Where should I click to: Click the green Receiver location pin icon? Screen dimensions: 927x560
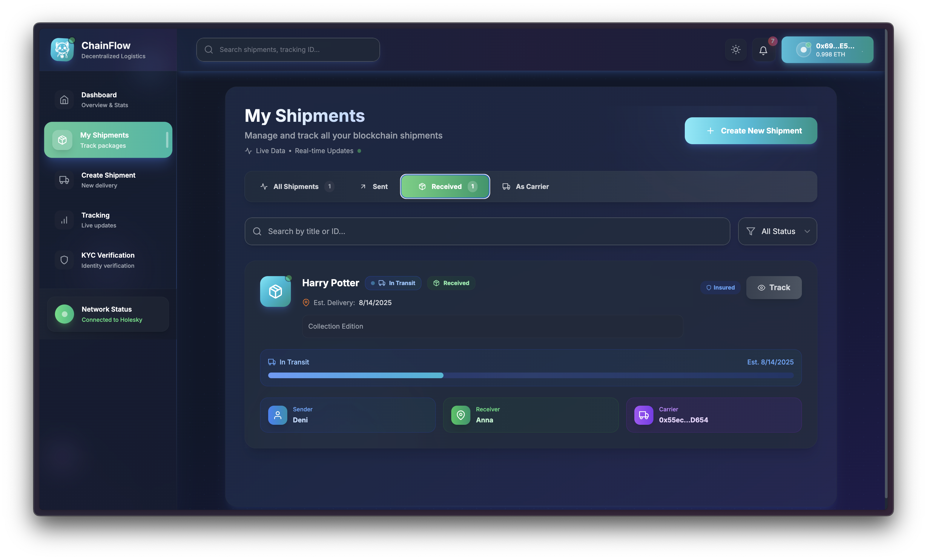(x=461, y=415)
